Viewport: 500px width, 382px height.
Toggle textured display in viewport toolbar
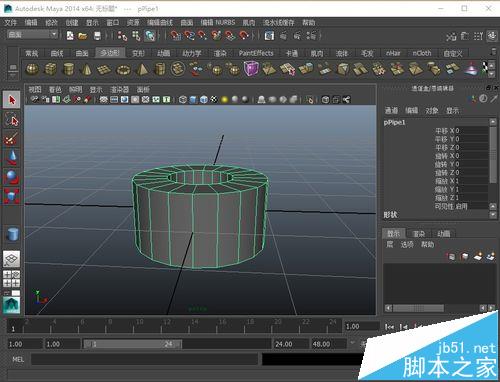(214, 99)
